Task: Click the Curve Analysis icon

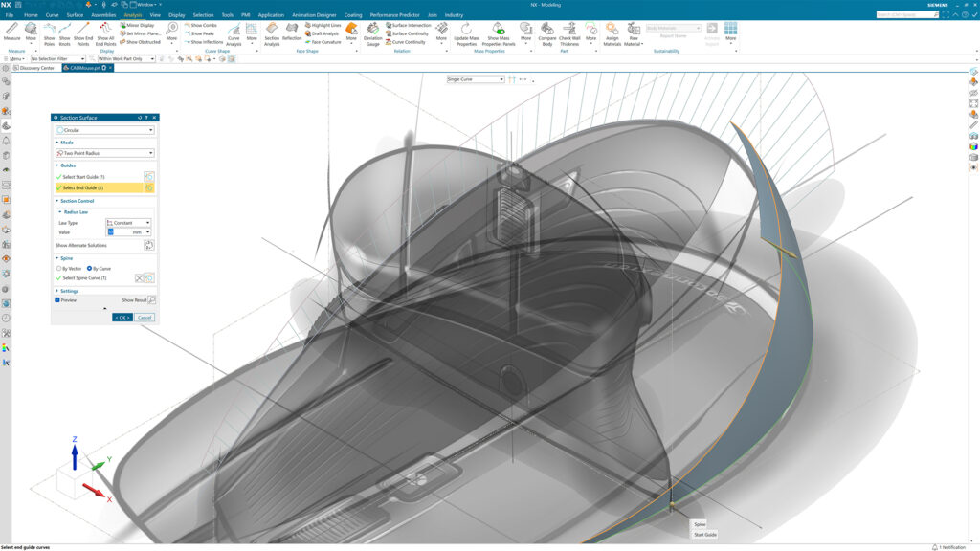Action: pyautogui.click(x=233, y=33)
